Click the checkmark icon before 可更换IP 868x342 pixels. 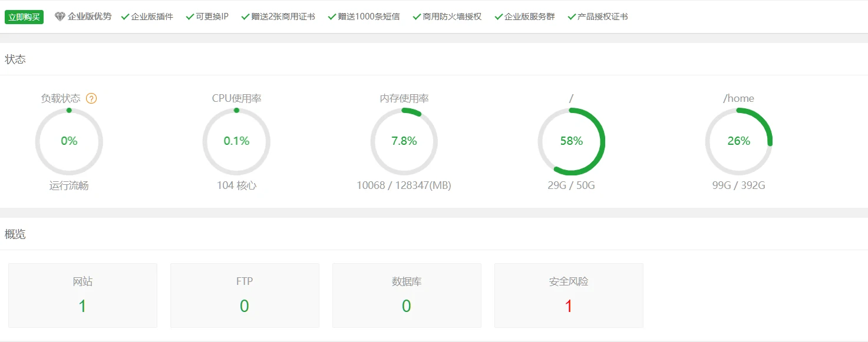tap(190, 16)
